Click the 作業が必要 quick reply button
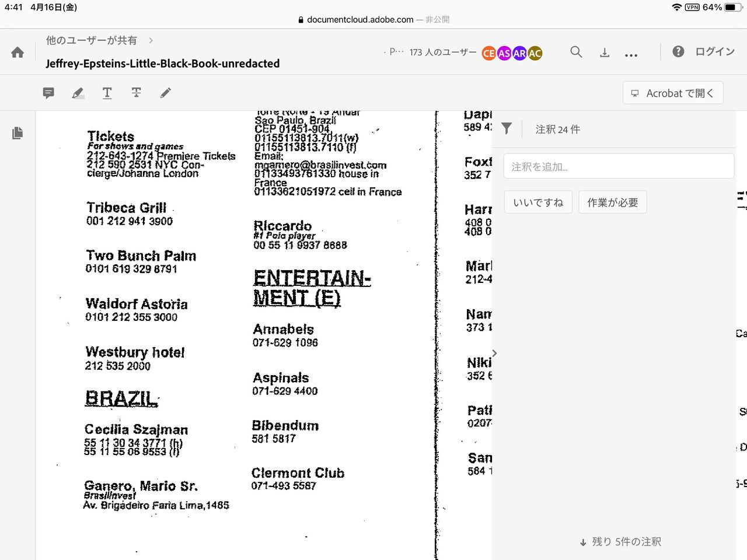Screen dimensions: 747x560 point(613,202)
